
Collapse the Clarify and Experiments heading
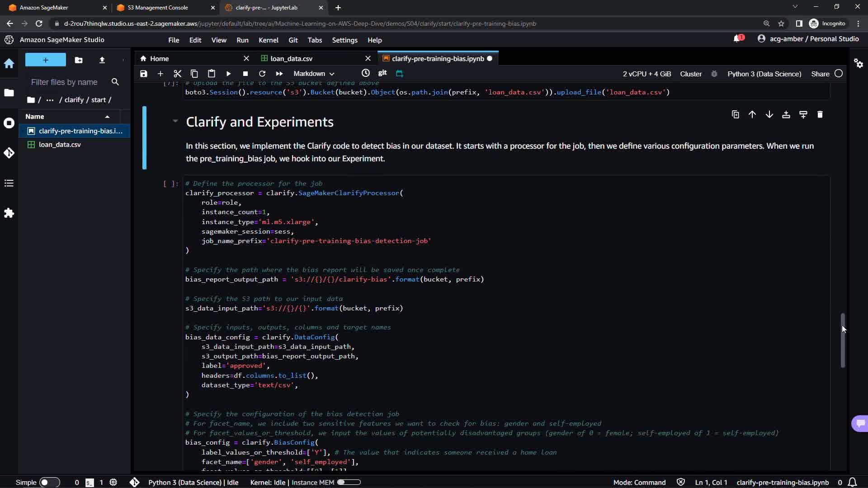[x=175, y=121]
